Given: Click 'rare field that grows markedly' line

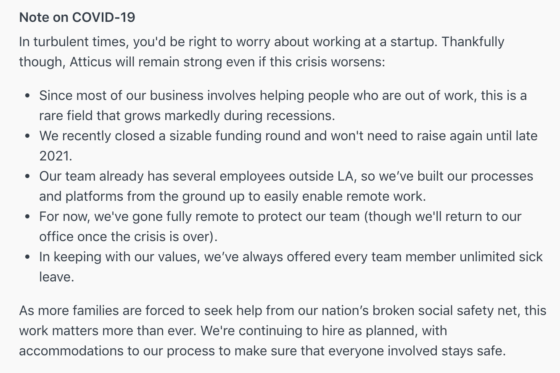Looking at the screenshot, I should pyautogui.click(x=187, y=116).
